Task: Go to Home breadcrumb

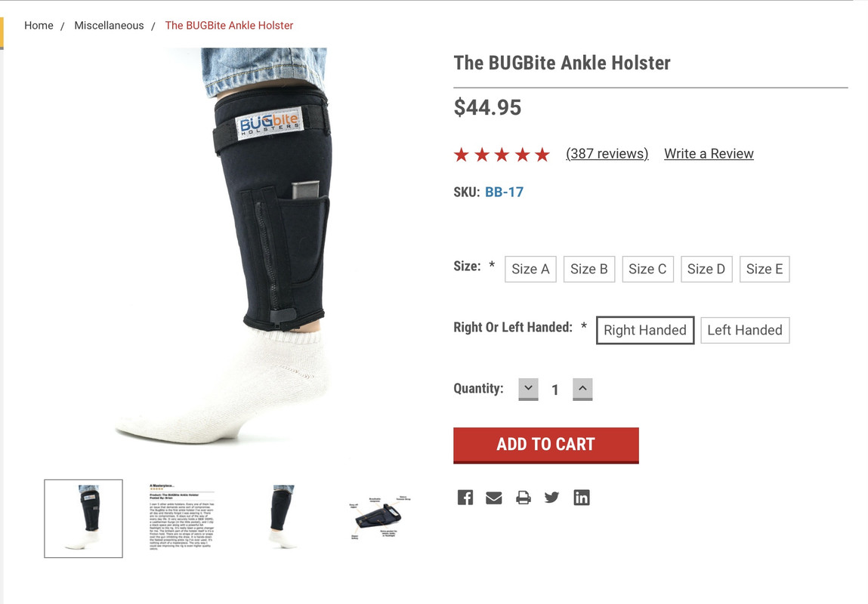Action: coord(39,26)
